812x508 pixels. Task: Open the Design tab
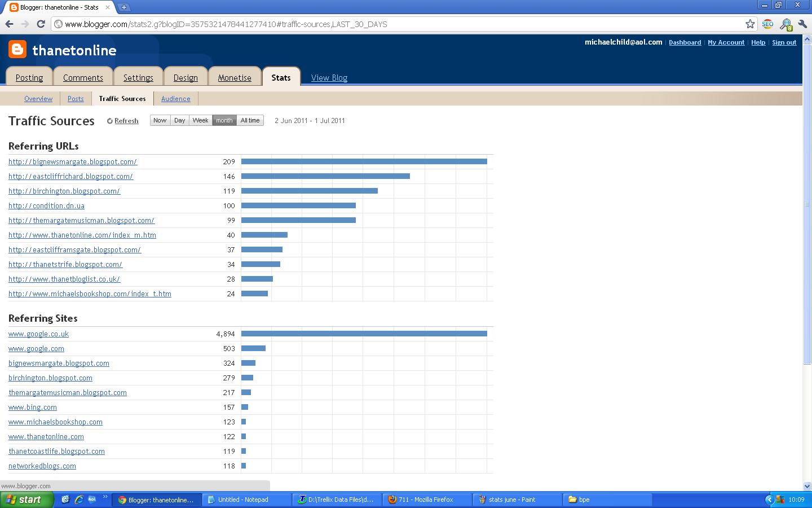186,78
